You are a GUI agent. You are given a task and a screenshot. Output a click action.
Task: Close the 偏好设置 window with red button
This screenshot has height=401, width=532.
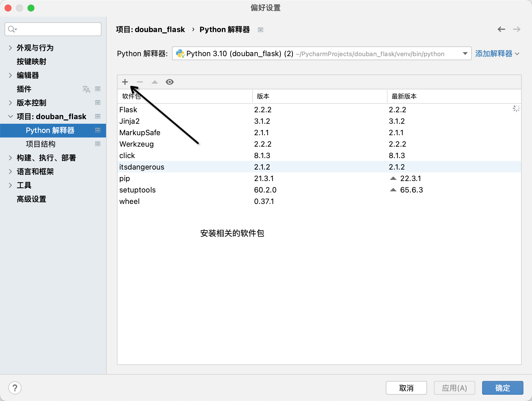[8, 8]
